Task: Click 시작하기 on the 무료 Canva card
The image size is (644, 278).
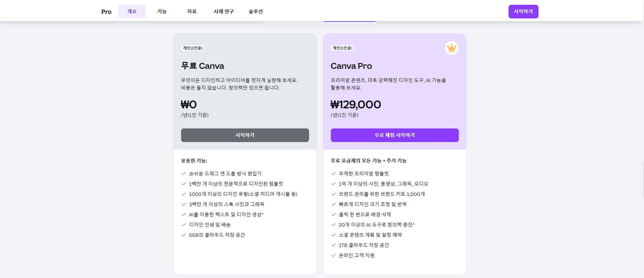Action: 245,135
